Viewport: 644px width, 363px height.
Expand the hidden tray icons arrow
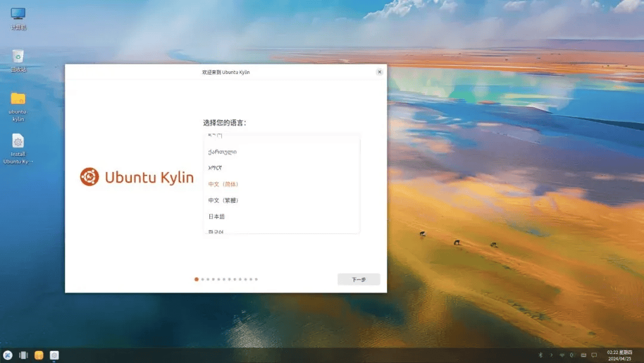pos(551,355)
